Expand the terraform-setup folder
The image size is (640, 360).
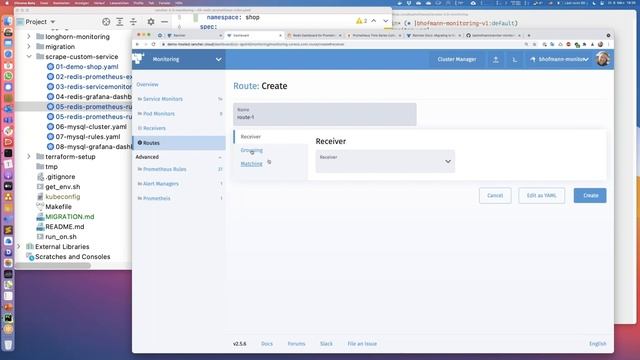point(29,156)
